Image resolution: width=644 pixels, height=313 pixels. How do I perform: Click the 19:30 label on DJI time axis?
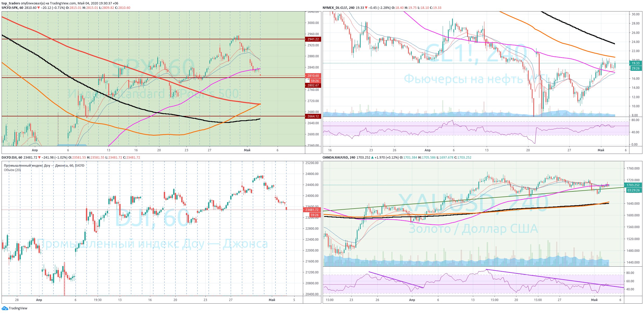[x=98, y=300]
